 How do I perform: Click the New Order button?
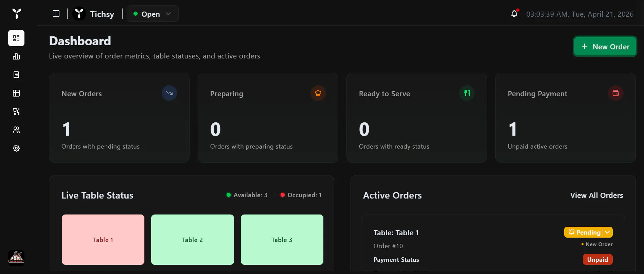pos(605,47)
